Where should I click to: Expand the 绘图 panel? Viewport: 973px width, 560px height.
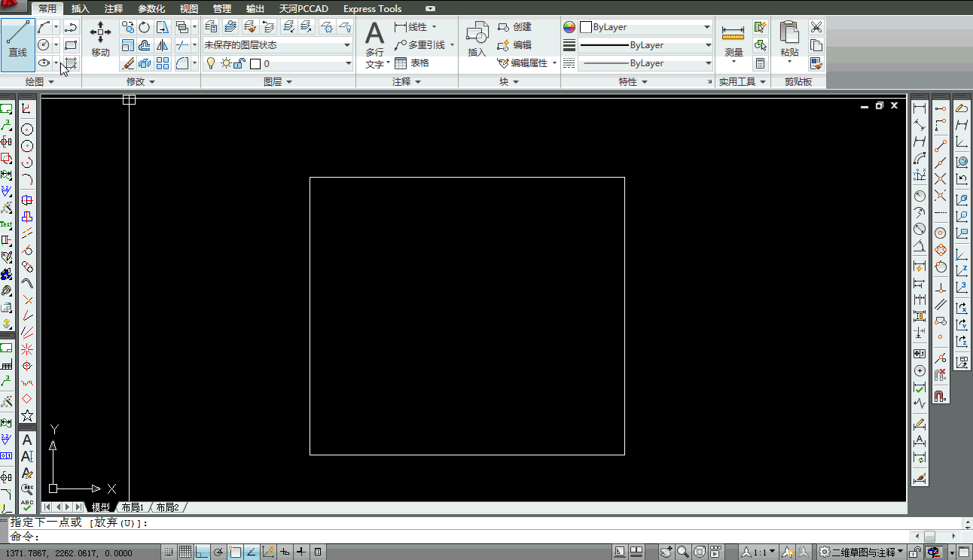pos(40,81)
